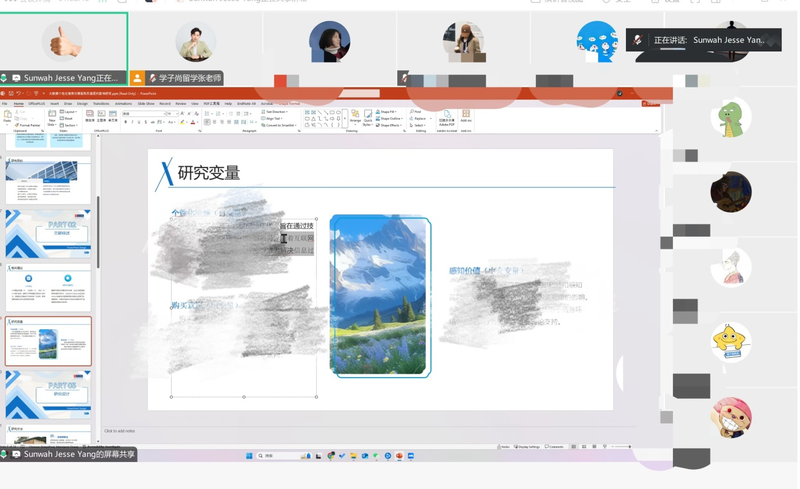Decrease the font size
Image resolution: width=800 pixels, height=489 pixels.
tap(189, 113)
